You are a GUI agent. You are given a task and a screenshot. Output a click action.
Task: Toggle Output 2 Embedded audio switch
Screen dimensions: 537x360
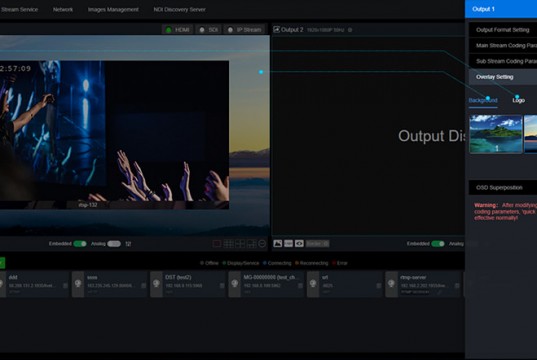click(x=438, y=244)
